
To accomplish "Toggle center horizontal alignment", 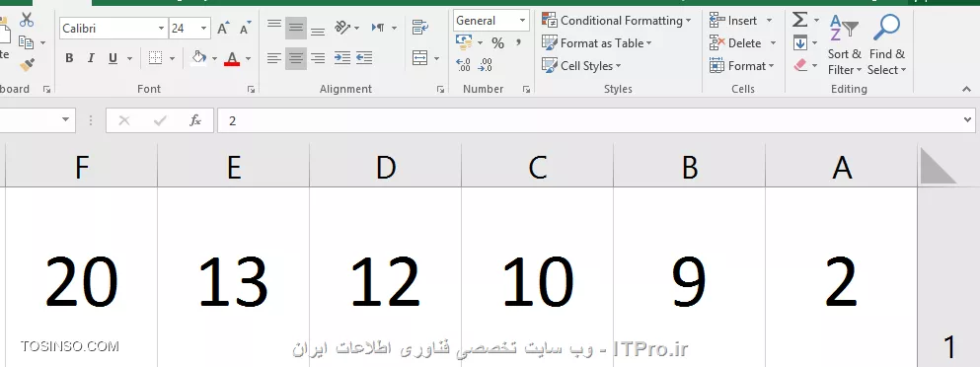I will coord(296,58).
